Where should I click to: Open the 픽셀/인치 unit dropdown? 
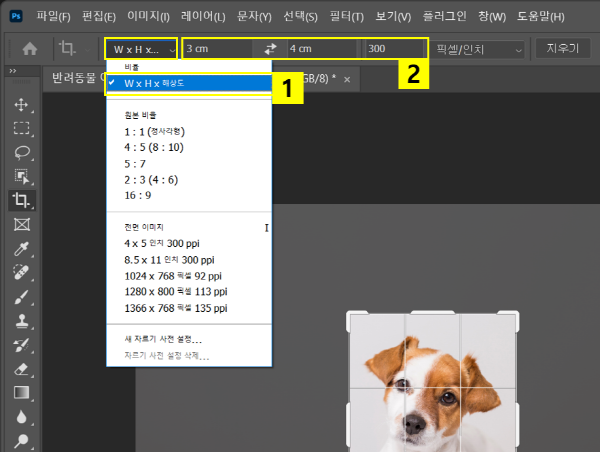tap(478, 49)
